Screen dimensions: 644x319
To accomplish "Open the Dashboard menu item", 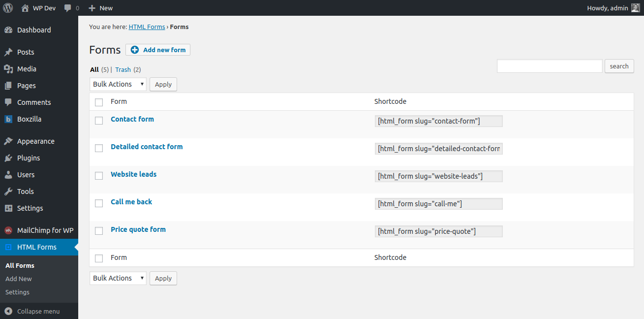I will (x=34, y=30).
